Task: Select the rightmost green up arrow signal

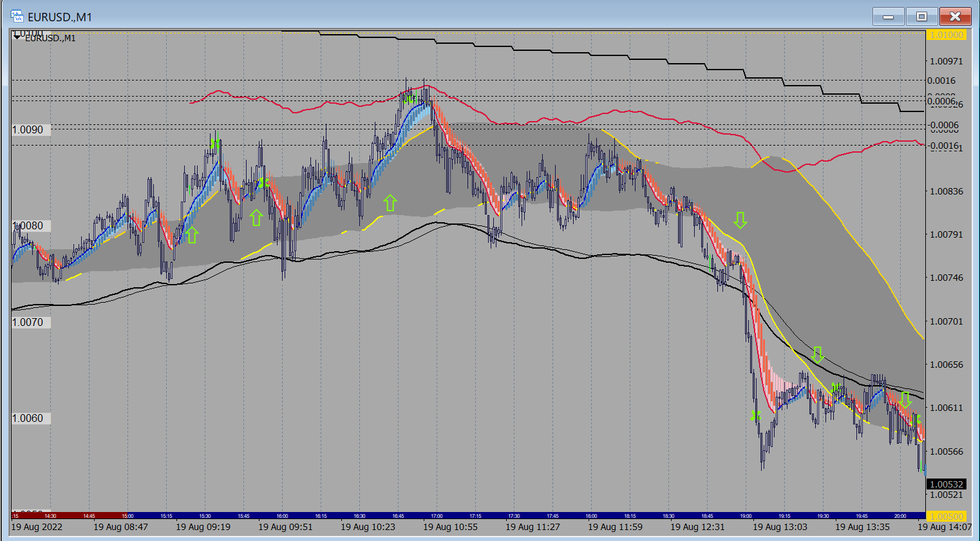Action: [x=390, y=203]
